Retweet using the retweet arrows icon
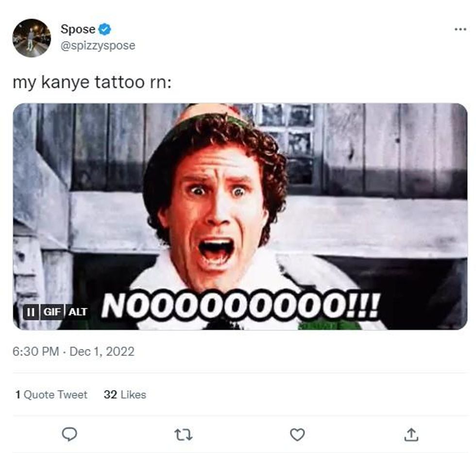 184,434
